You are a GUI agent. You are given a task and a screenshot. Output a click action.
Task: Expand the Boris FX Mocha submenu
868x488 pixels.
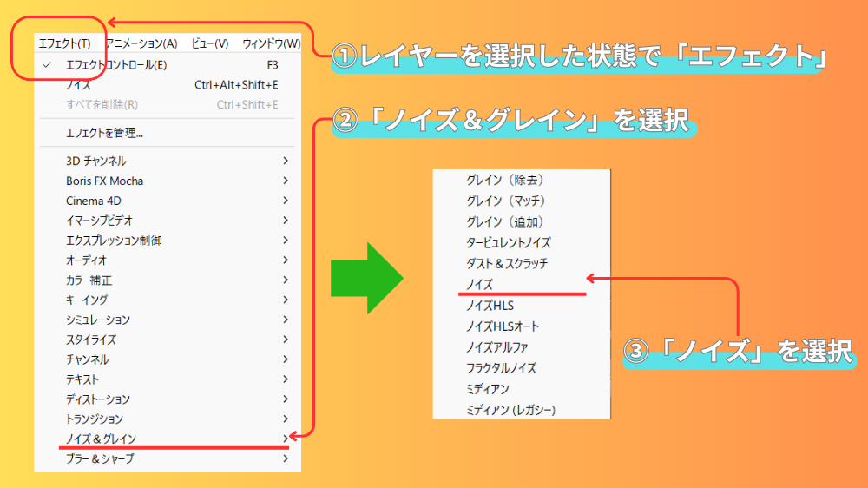[x=104, y=181]
